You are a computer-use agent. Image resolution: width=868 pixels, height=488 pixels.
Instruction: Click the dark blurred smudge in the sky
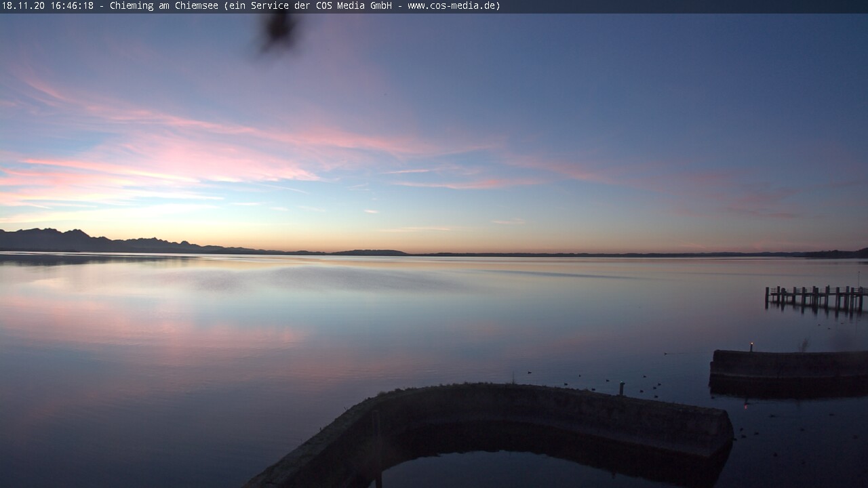(278, 30)
